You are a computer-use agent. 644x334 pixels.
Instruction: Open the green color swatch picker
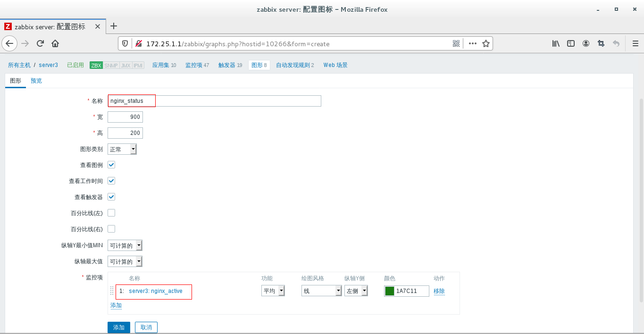click(390, 291)
